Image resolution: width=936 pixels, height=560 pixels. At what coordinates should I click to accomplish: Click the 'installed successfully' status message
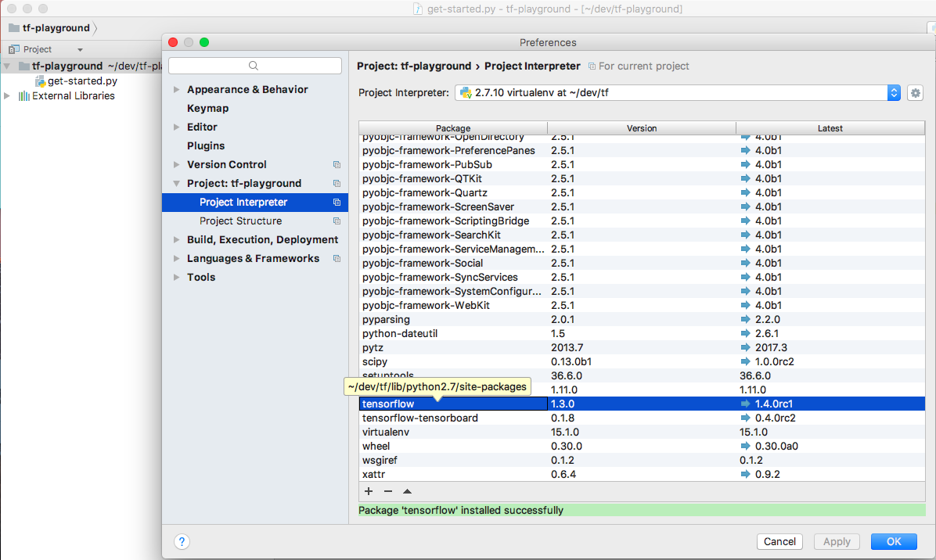tap(461, 511)
